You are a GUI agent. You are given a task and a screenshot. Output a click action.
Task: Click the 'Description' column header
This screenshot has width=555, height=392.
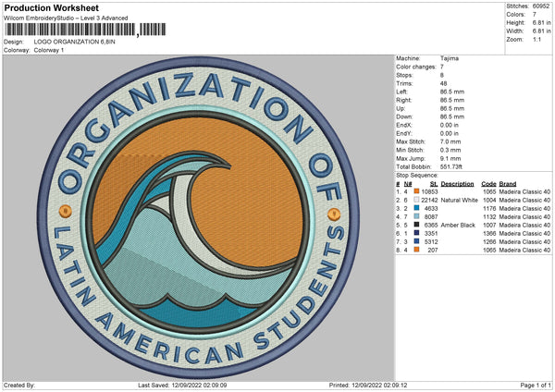(457, 184)
